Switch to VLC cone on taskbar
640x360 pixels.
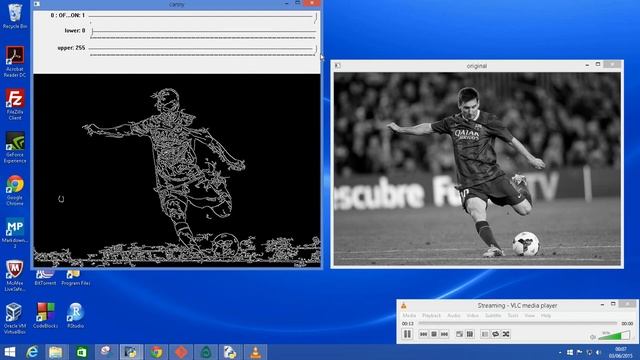(256, 352)
